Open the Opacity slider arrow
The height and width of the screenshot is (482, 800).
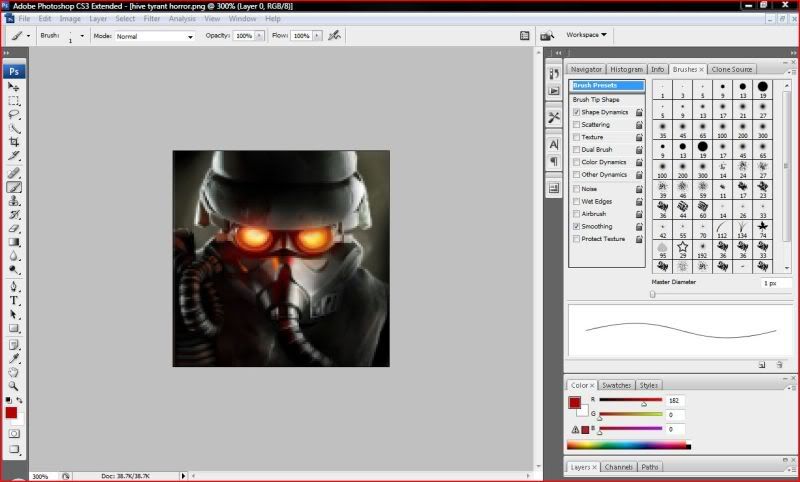[259, 36]
